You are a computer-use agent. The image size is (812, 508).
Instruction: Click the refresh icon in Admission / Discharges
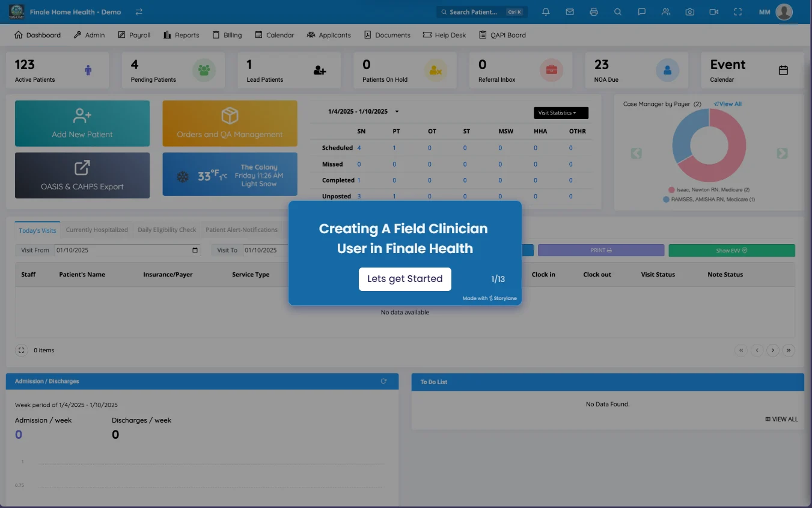coord(383,381)
